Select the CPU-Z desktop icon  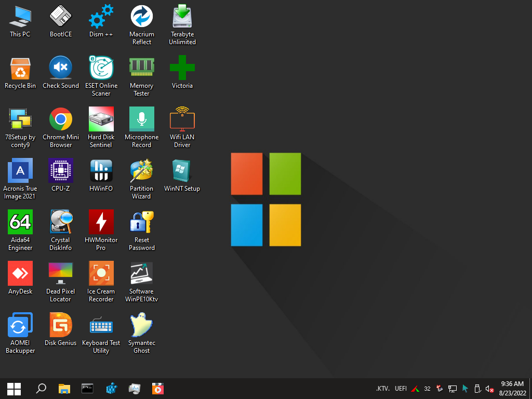[x=61, y=171]
